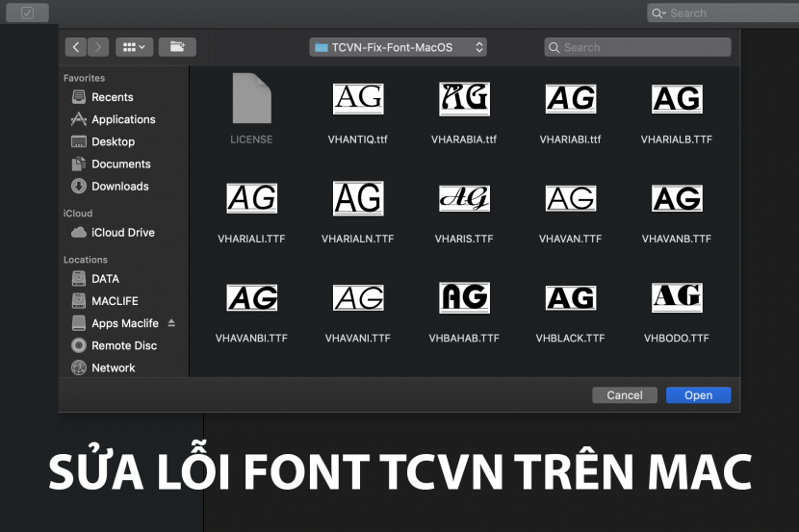Select the VHBODO.TTF font file
Image resolution: width=799 pixels, height=532 pixels.
point(677,298)
